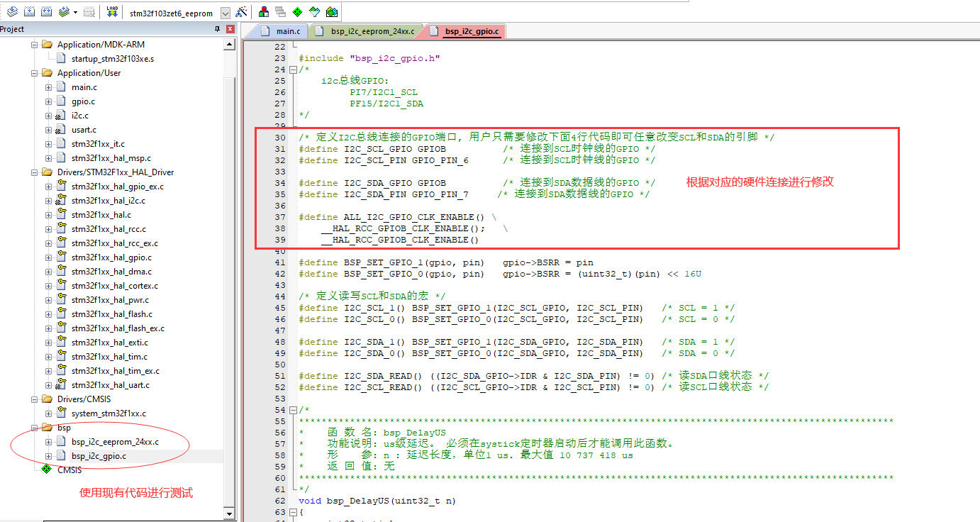The image size is (980, 522).
Task: Build the current target
Action: point(28,11)
